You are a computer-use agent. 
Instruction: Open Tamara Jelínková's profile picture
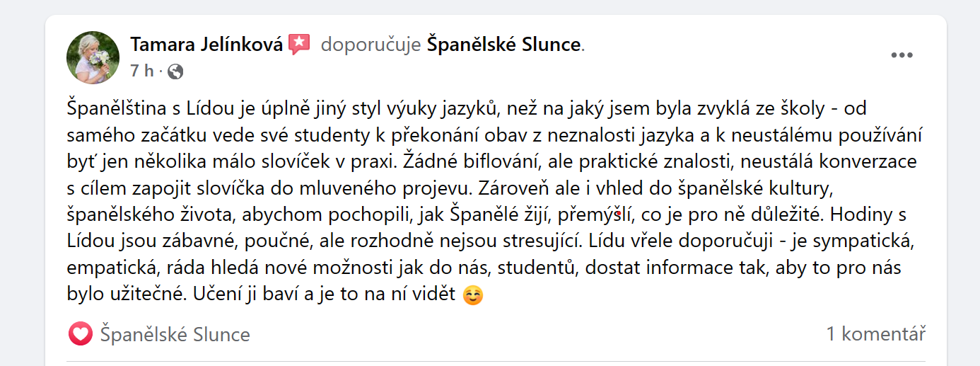pos(93,57)
